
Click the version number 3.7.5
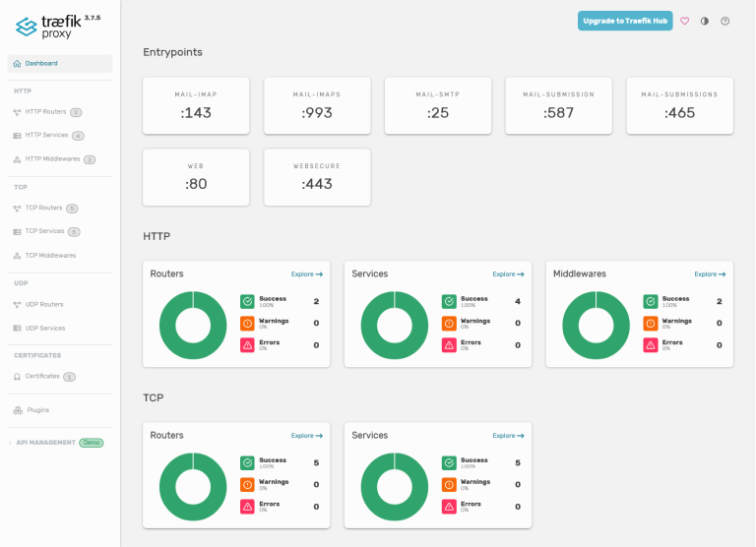[x=93, y=18]
